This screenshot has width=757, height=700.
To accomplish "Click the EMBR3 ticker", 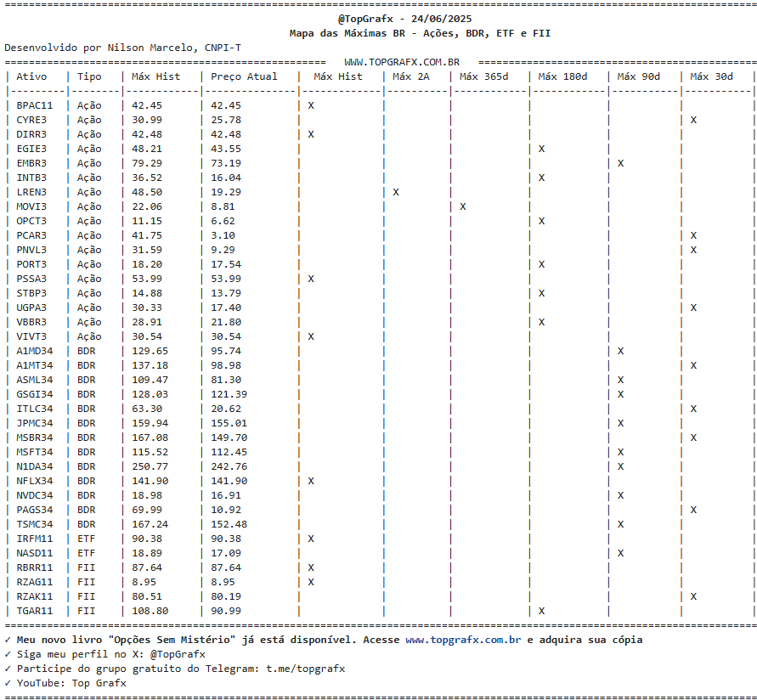I will click(x=31, y=163).
